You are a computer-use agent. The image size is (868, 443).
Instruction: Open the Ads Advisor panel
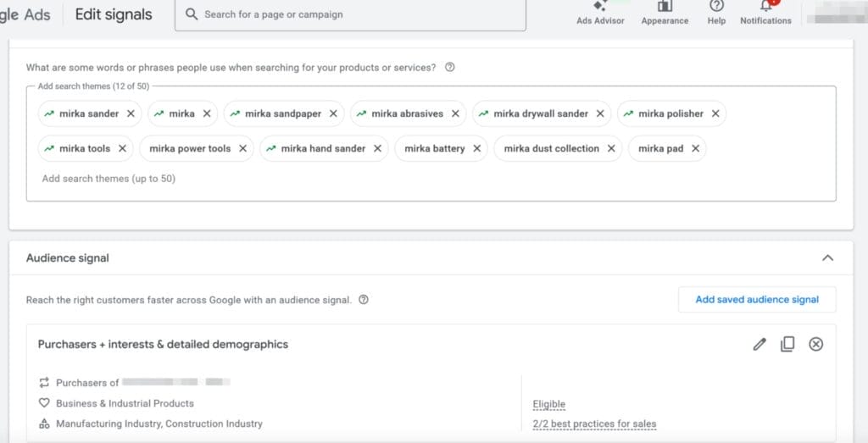tap(600, 12)
